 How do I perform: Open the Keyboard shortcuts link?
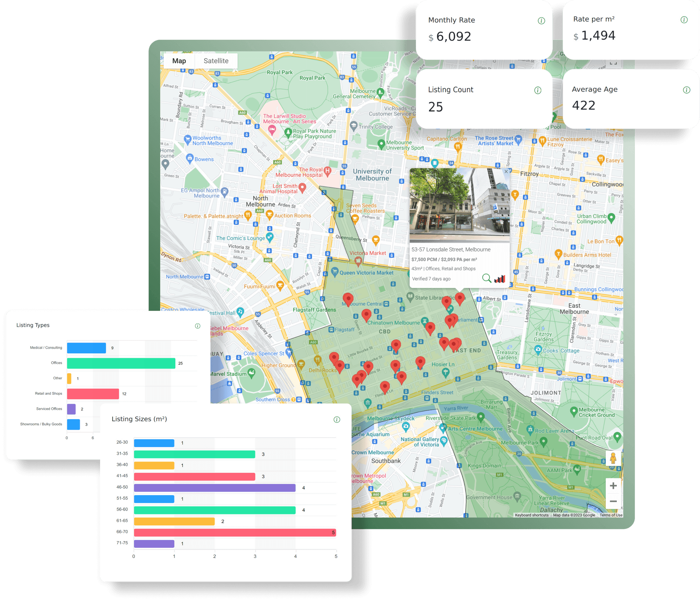coord(531,515)
